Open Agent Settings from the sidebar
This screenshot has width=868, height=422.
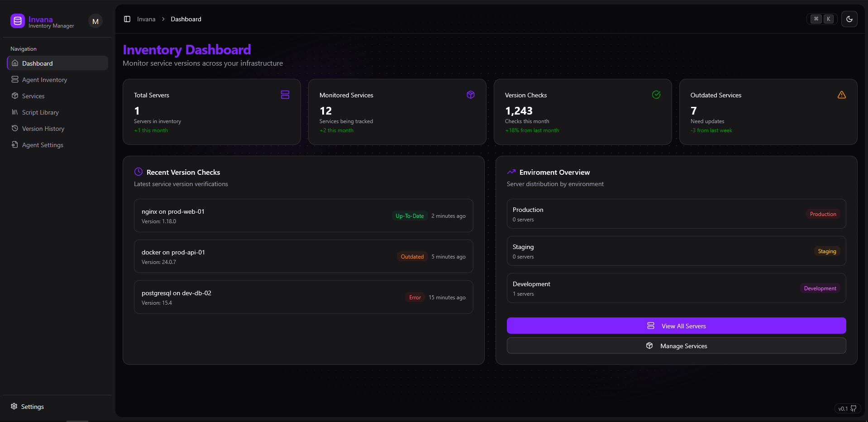tap(43, 145)
